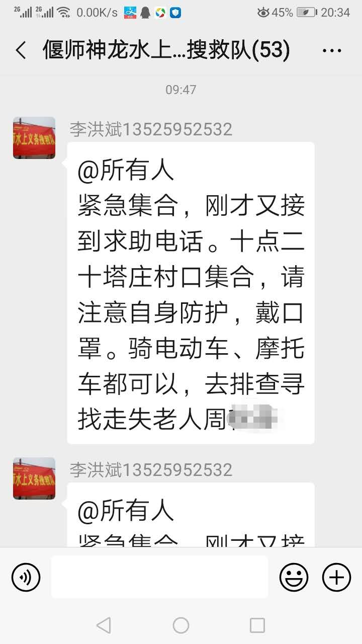Tap first message bubble about 紧急集合

[x=191, y=293]
